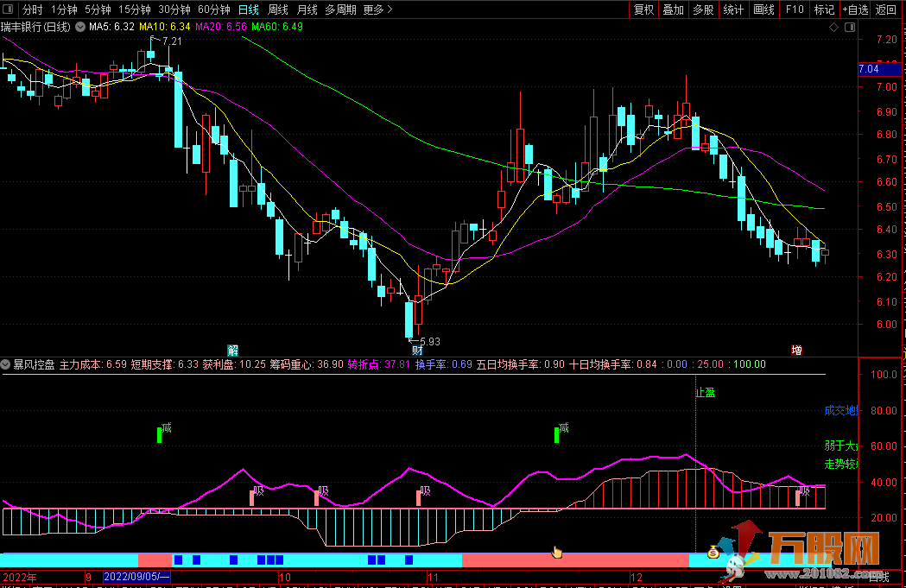The image size is (906, 588).
Task: Click the 复权 button
Action: [643, 9]
